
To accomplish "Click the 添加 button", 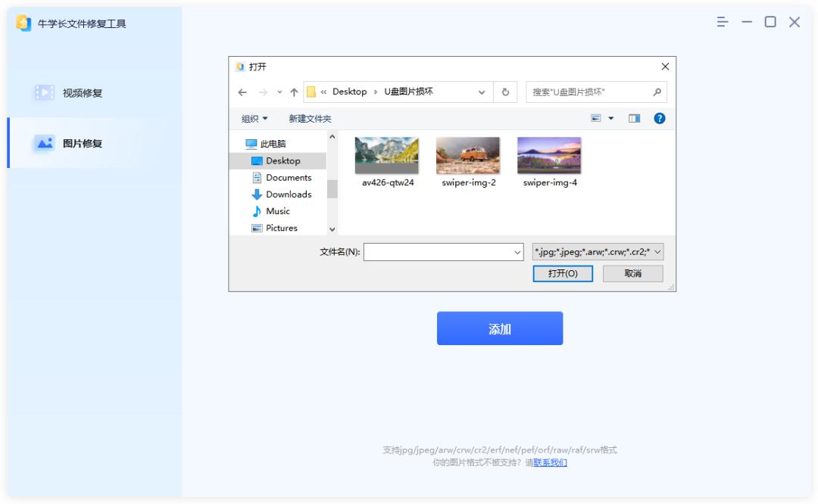I will click(500, 328).
